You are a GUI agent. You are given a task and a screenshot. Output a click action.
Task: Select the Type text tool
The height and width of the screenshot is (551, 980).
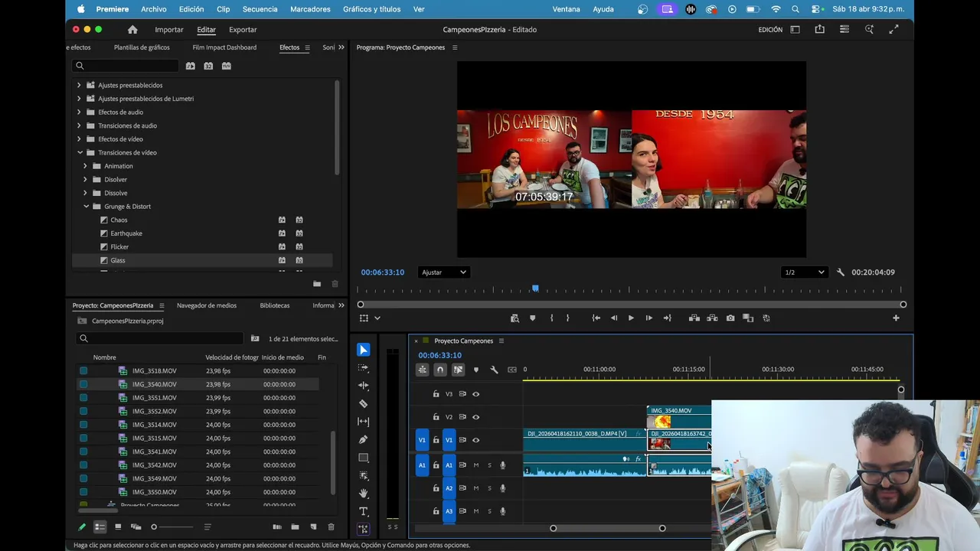(364, 511)
